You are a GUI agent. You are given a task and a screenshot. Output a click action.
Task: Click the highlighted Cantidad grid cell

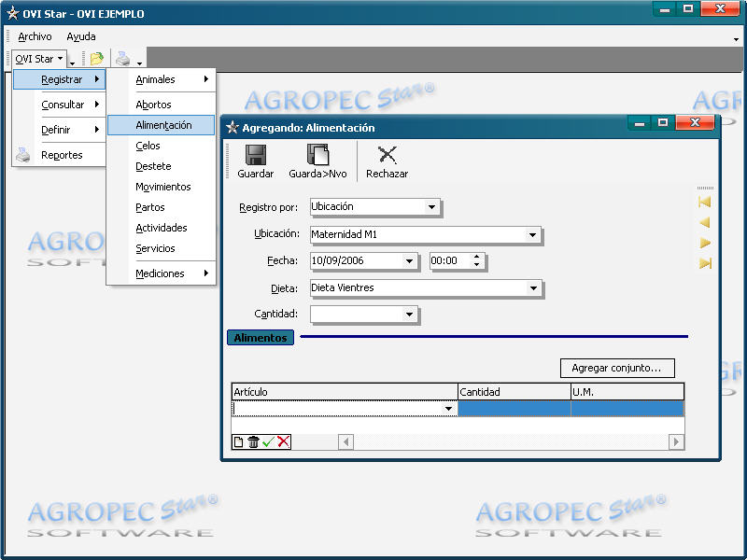click(514, 409)
